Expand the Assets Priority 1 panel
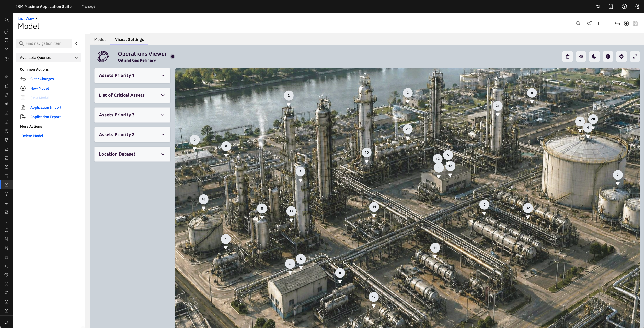This screenshot has width=644, height=328. (x=132, y=75)
